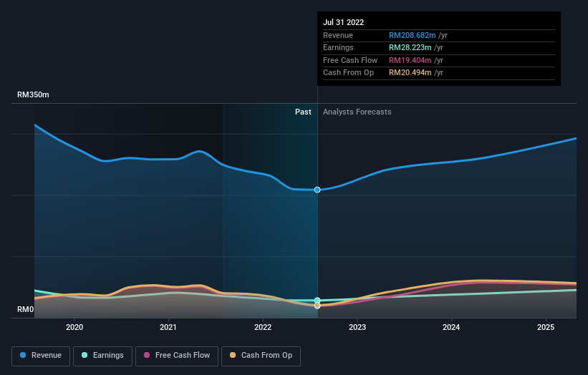588x375 pixels.
Task: Click the blue Revenue data point marker
Action: pyautogui.click(x=317, y=190)
